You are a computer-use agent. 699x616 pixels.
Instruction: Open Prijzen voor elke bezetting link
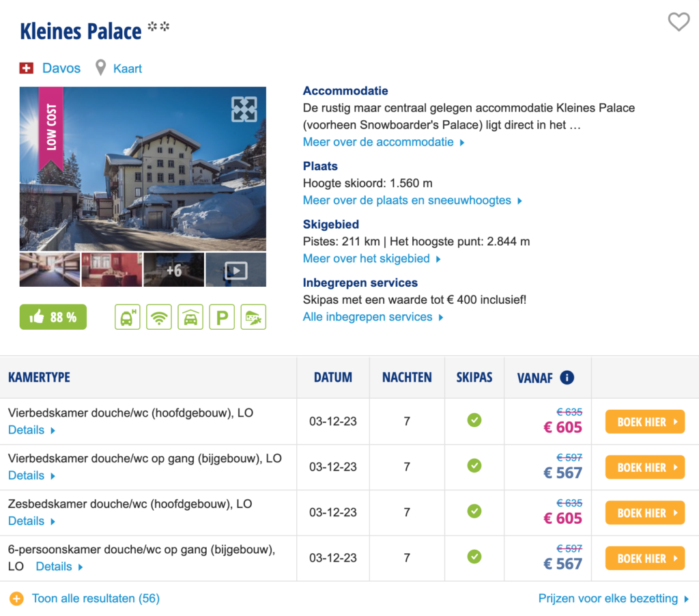[613, 599]
